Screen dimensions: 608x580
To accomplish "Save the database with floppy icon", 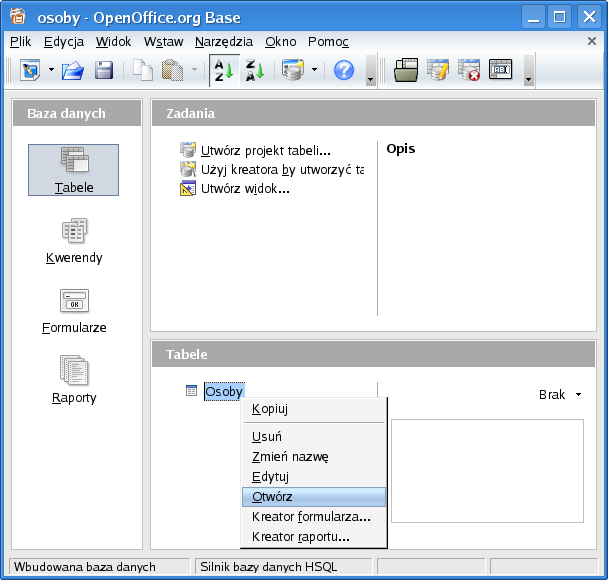I will pyautogui.click(x=104, y=70).
